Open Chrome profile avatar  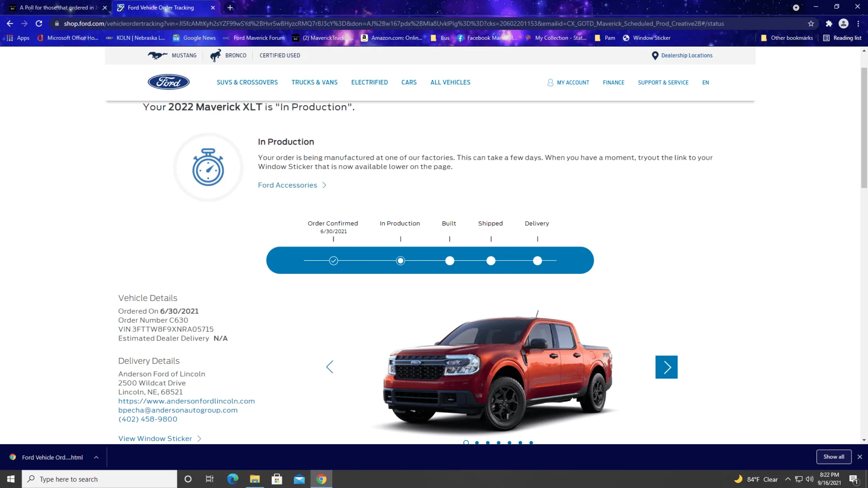tap(843, 23)
